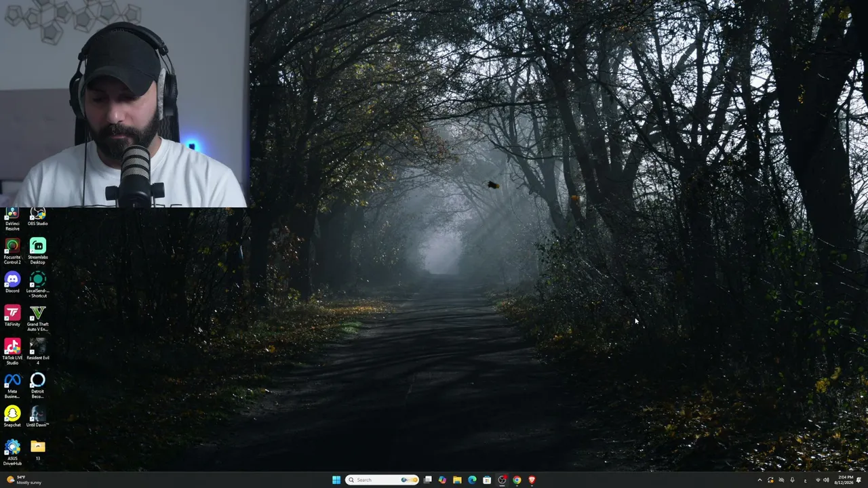Select the Until Dawn game shortcut
This screenshot has width=868, height=488.
37,417
